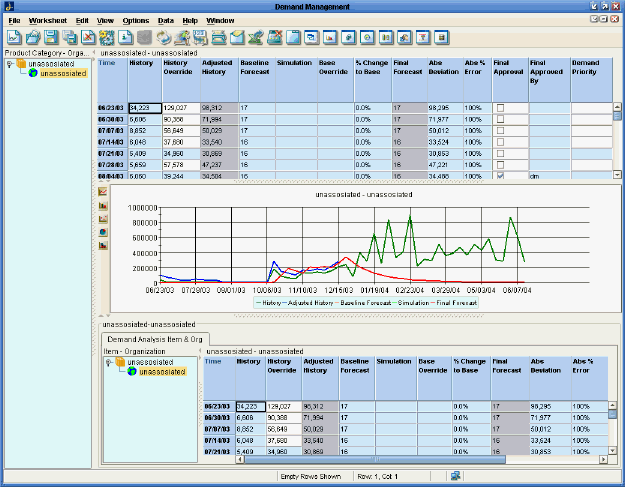Click the printer toolbar icon
The width and height of the screenshot is (625, 487).
click(x=219, y=37)
